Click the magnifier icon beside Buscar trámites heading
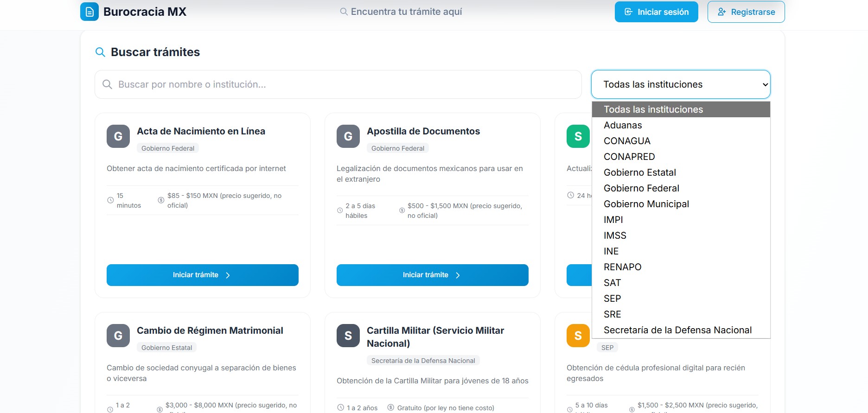This screenshot has height=413, width=868. point(100,52)
